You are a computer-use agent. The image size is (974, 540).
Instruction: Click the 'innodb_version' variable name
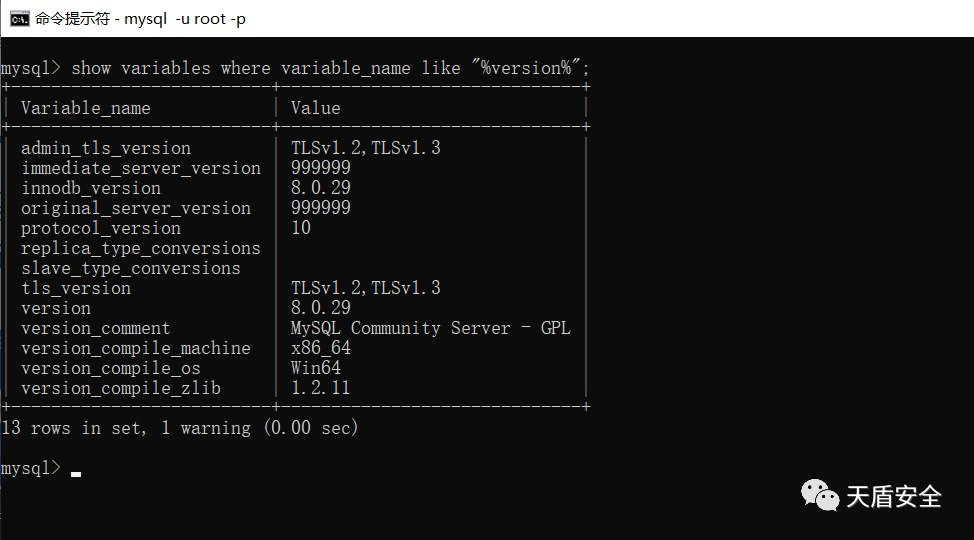91,188
